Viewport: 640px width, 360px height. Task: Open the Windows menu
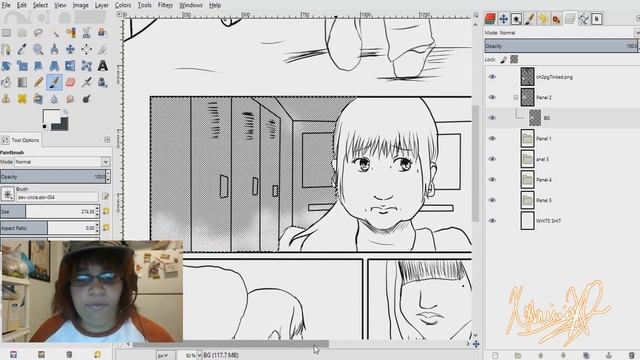point(191,5)
